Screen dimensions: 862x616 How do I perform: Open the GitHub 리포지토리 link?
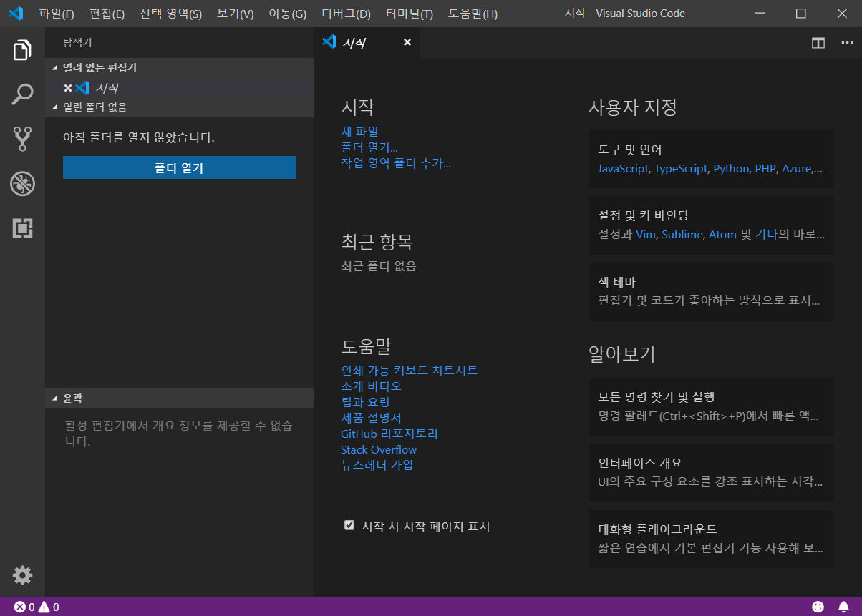pos(389,434)
